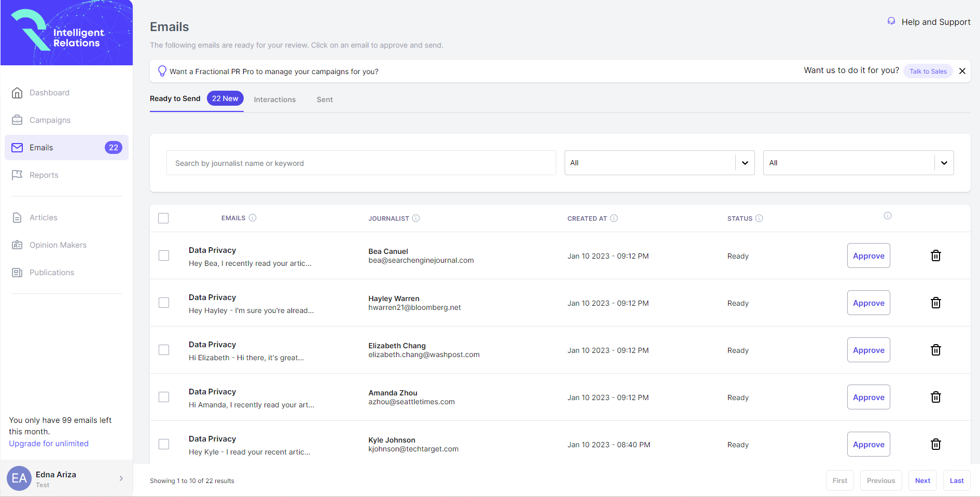This screenshot has height=497, width=980.
Task: Open Dashboard from the sidebar
Action: [x=49, y=93]
